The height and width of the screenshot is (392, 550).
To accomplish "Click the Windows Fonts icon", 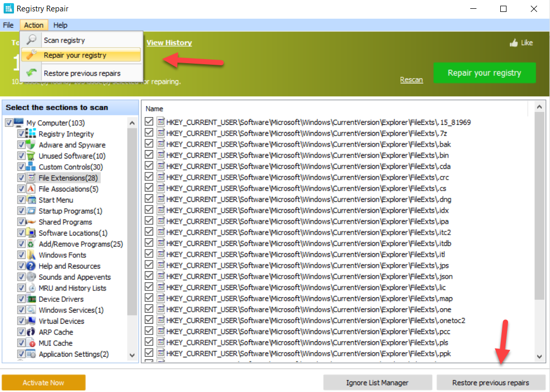I will 32,255.
